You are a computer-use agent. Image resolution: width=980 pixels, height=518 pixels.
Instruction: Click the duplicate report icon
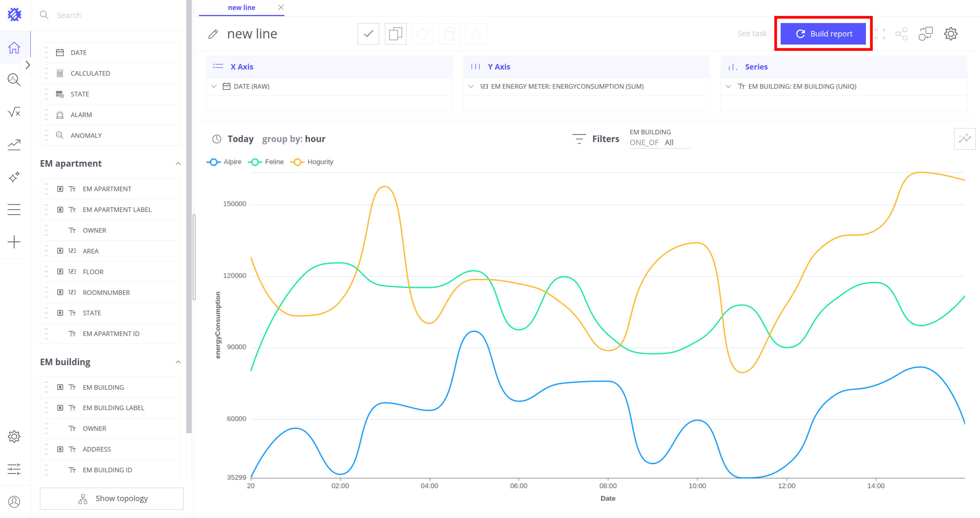point(395,34)
